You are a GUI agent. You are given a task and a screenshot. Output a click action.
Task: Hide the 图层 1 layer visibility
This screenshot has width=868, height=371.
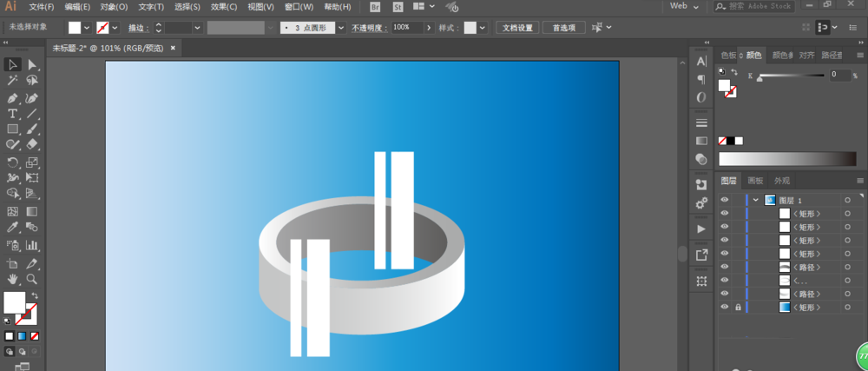[725, 200]
